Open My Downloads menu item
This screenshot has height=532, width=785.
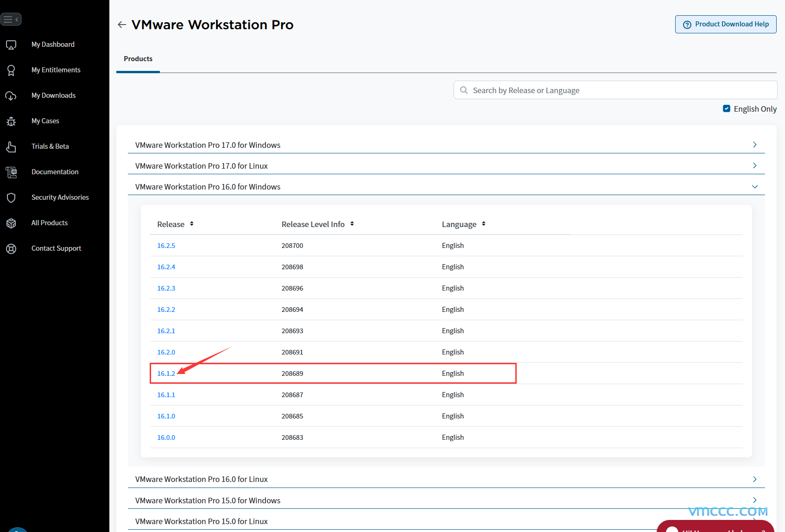53,95
